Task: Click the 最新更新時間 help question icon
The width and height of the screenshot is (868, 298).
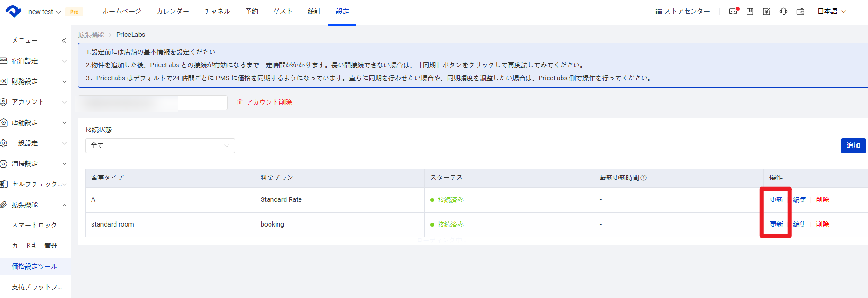Action: [644, 178]
